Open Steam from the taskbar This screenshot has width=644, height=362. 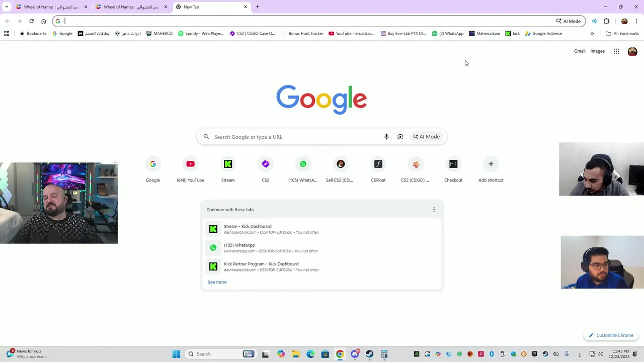[369, 354]
